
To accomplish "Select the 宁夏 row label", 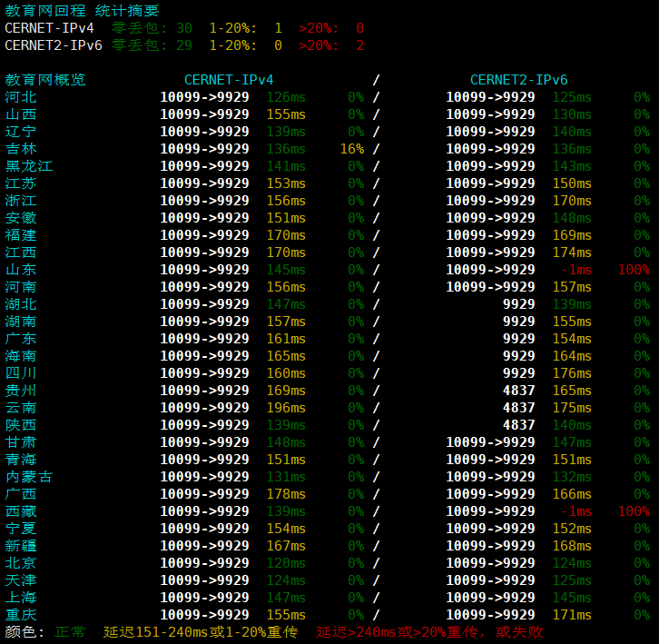I will click(21, 529).
